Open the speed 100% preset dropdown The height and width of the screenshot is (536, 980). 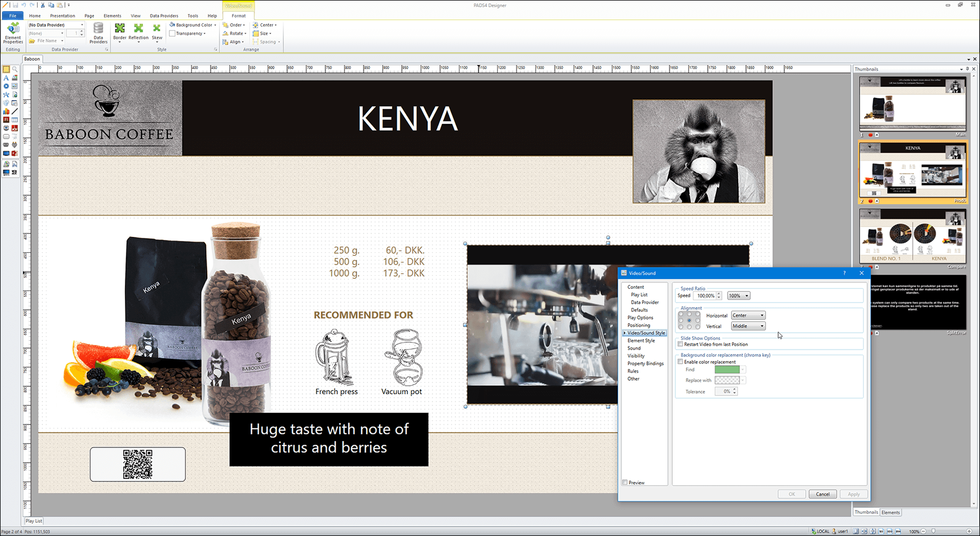click(x=739, y=296)
